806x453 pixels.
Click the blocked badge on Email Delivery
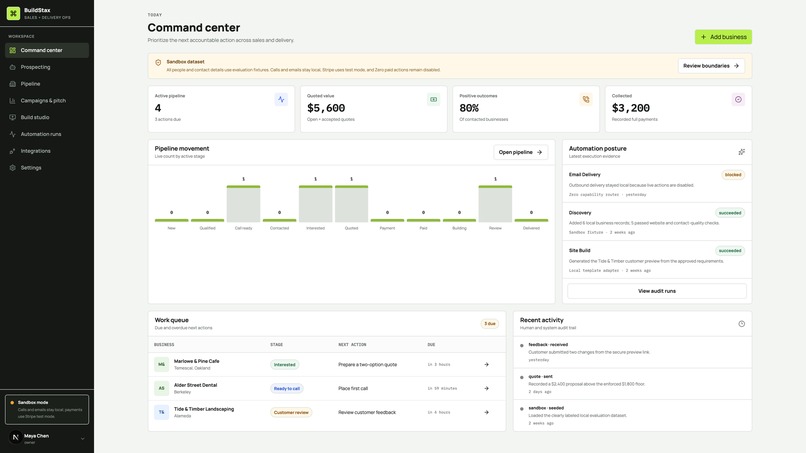[733, 175]
